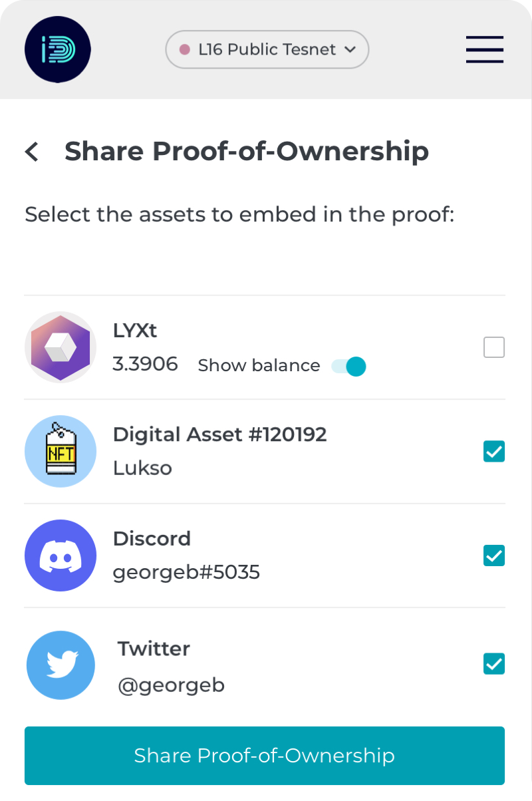Click the network dropdown chevron arrow
Screen dimensions: 532x801
pyautogui.click(x=350, y=50)
